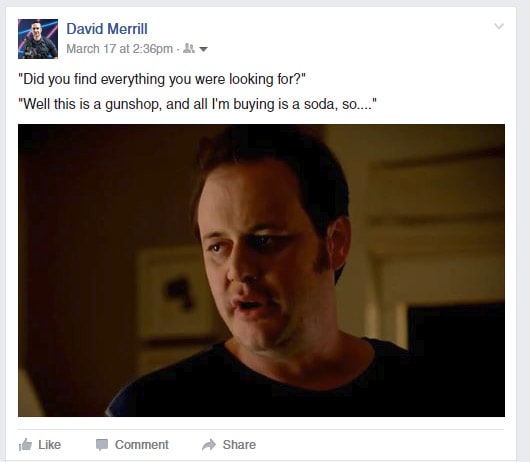Click the thumbs-up Like icon

click(x=25, y=444)
